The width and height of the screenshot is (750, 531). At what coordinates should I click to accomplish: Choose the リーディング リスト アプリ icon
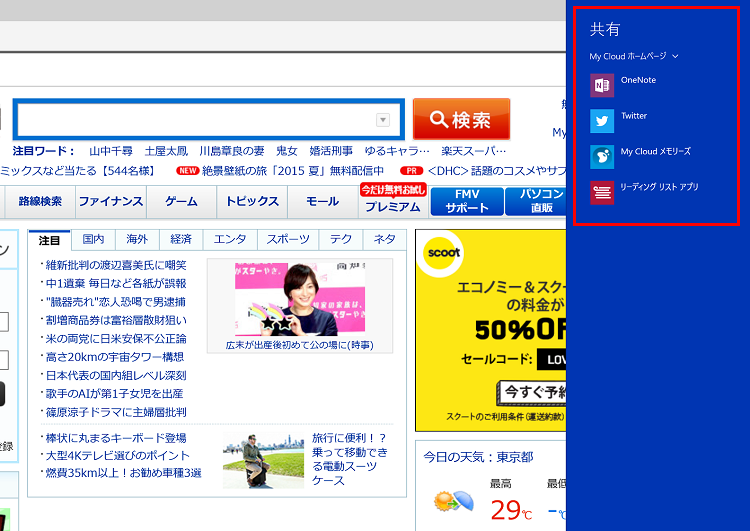[x=602, y=193]
